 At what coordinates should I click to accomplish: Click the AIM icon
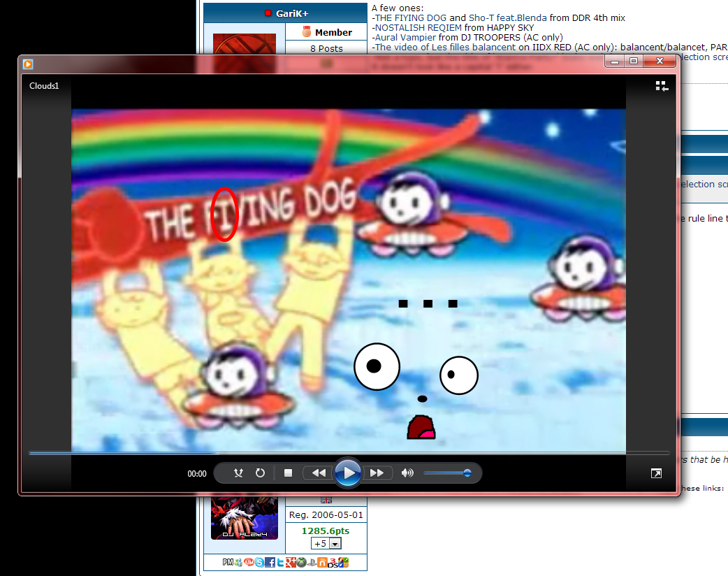point(249,562)
